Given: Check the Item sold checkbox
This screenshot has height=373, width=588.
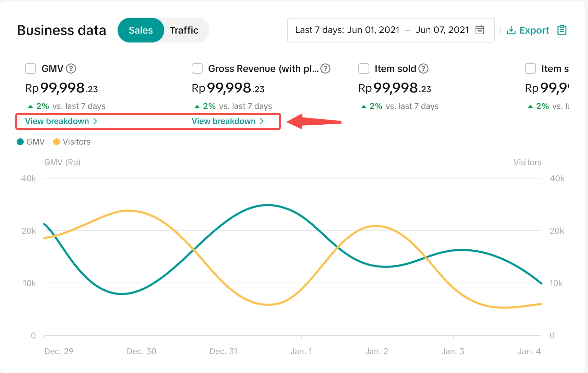Looking at the screenshot, I should tap(364, 69).
